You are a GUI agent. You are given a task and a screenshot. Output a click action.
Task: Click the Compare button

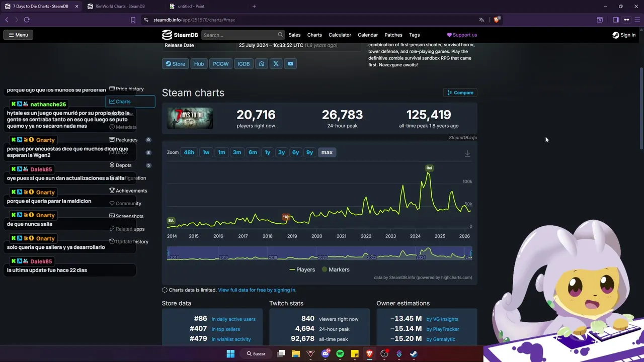(x=460, y=93)
